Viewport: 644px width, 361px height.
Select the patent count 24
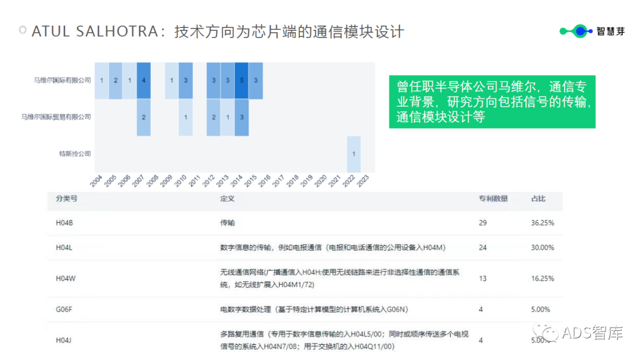[x=482, y=247]
